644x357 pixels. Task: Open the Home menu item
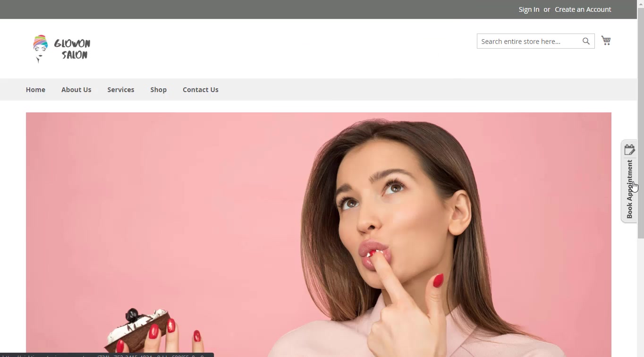point(35,90)
